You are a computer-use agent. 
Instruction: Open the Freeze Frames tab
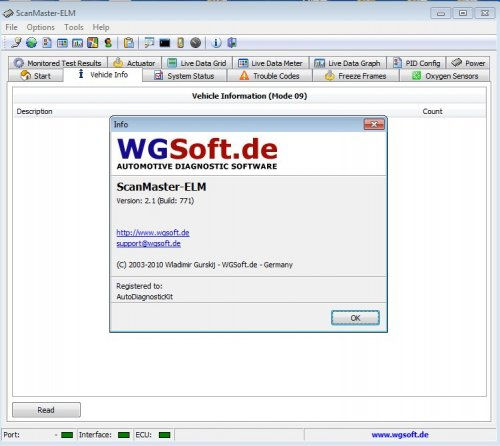pos(356,76)
